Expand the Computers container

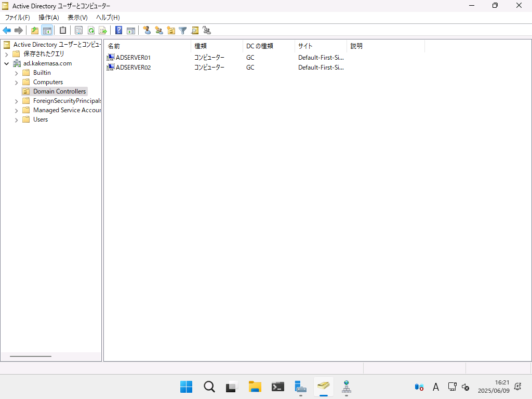16,83
